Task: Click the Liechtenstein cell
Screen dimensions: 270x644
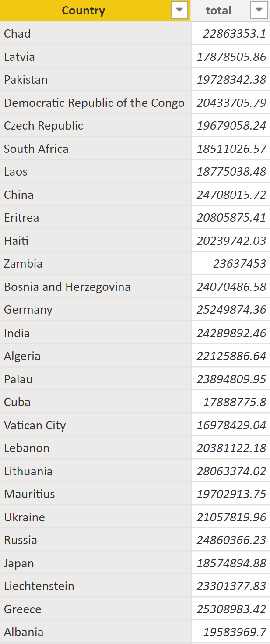Action: 39,586
